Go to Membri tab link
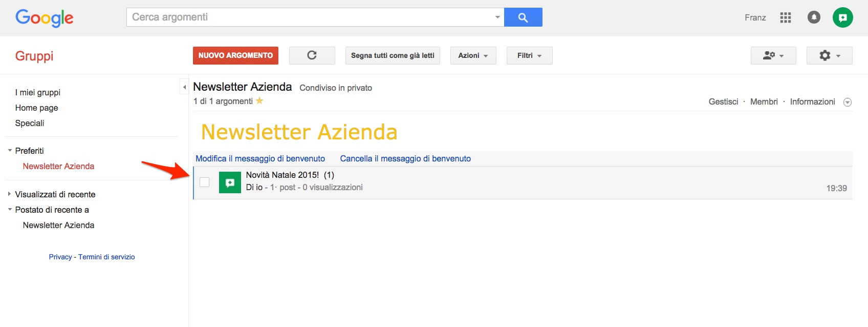868x327 pixels. tap(764, 101)
